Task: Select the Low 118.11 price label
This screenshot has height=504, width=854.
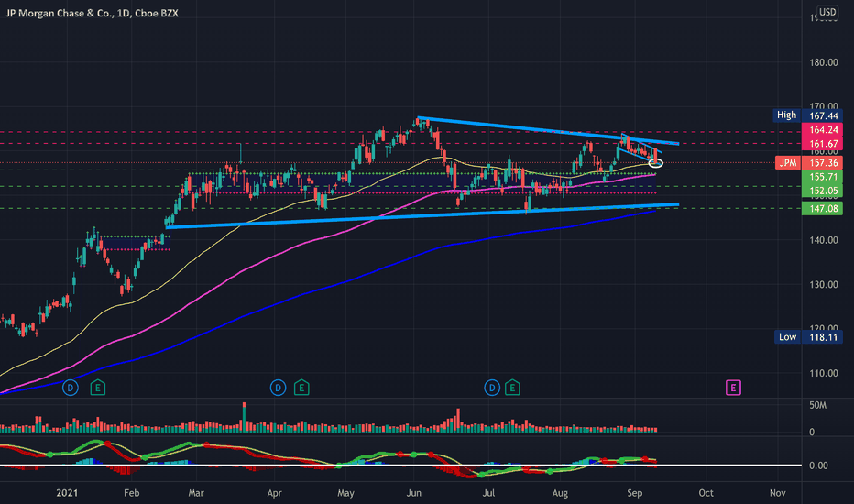Action: (x=808, y=337)
